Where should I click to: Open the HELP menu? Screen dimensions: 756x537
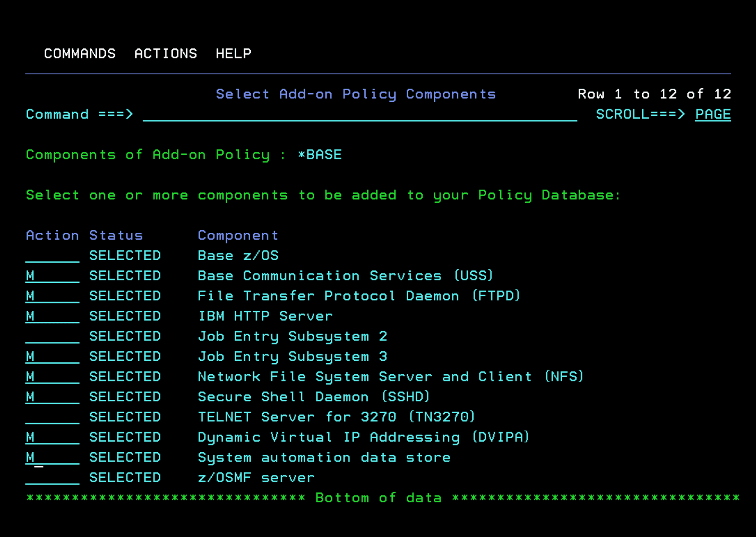[234, 53]
